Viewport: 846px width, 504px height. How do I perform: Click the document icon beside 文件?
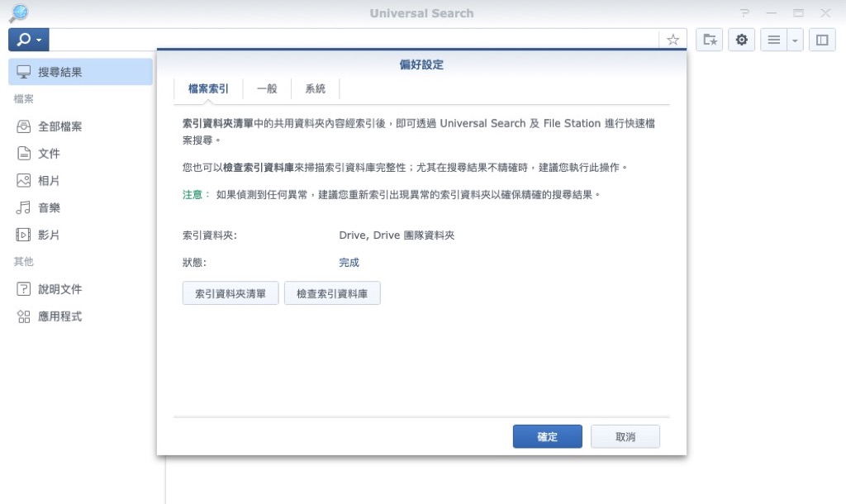pyautogui.click(x=23, y=153)
